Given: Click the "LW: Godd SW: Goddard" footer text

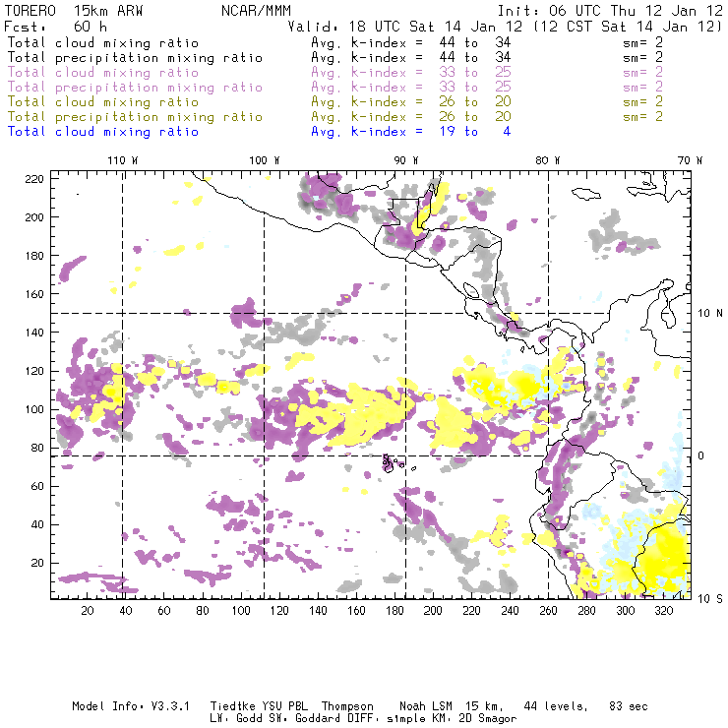Looking at the screenshot, I should 275,719.
